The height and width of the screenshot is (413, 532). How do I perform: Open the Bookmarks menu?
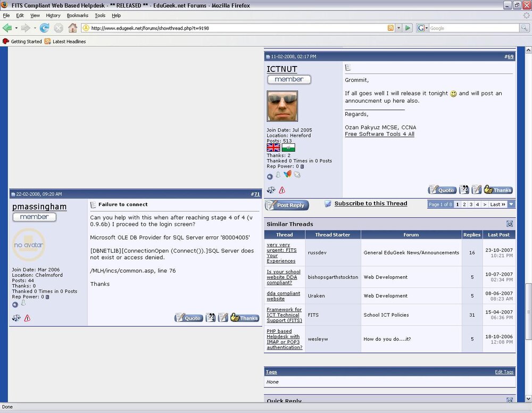point(77,15)
